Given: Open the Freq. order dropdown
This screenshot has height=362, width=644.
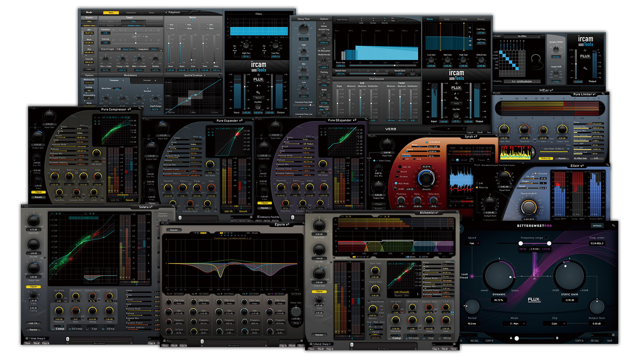Looking at the screenshot, I should 597,243.
